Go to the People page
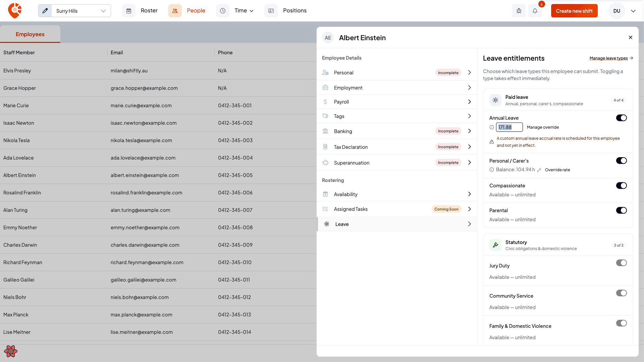The image size is (644, 362). click(x=196, y=11)
